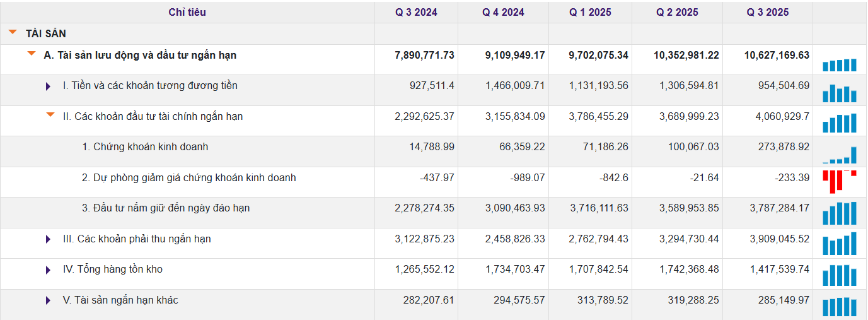Expand 'V. Tài sản ngắn hạn khác' row
The height and width of the screenshot is (320, 868).
pyautogui.click(x=49, y=300)
